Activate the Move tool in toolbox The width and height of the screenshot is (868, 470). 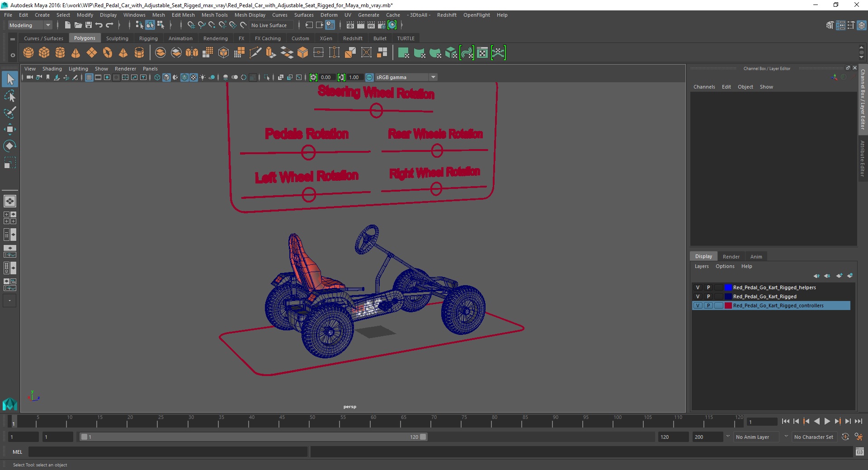point(9,129)
